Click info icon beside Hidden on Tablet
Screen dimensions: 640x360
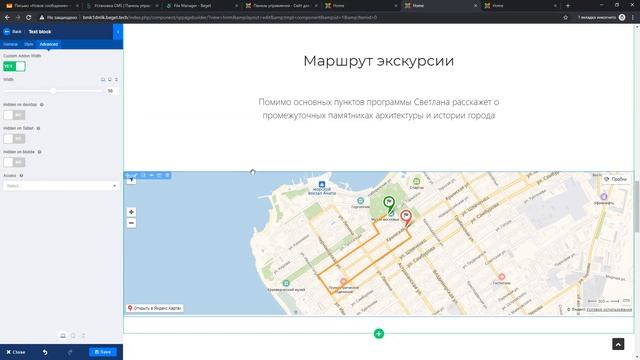tap(38, 129)
